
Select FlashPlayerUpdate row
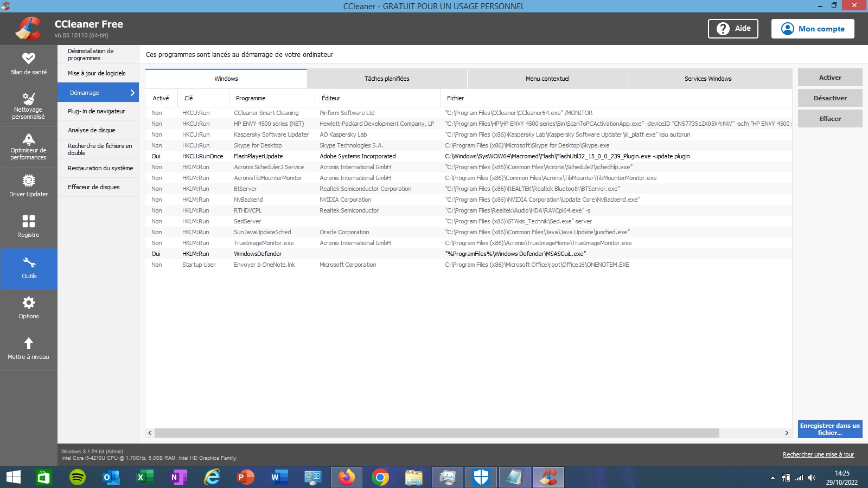click(x=469, y=156)
